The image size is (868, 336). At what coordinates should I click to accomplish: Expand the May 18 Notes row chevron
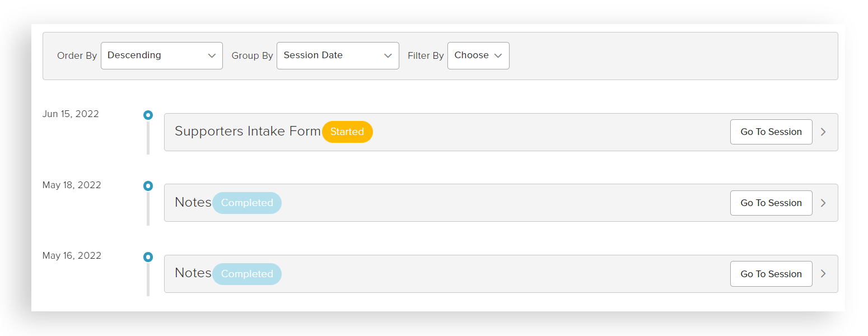pos(823,203)
